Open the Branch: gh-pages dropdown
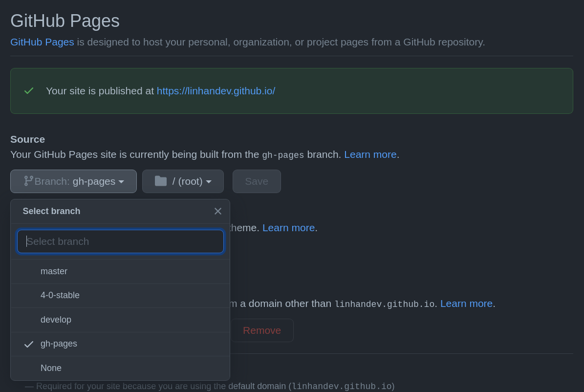 click(x=73, y=181)
